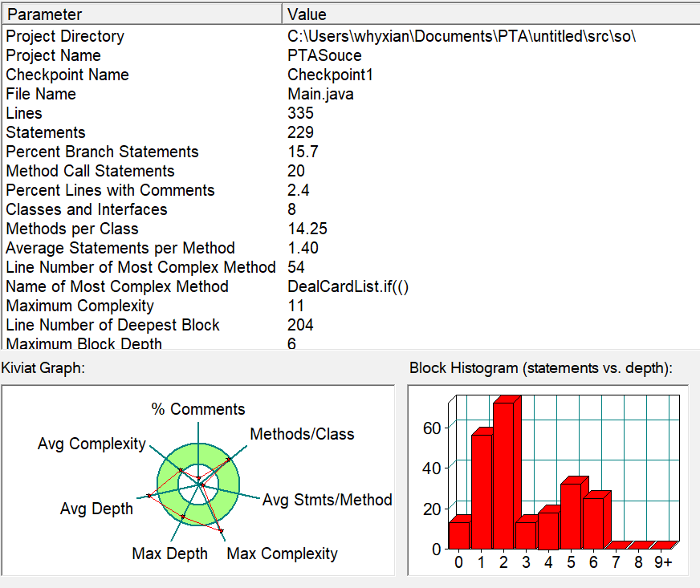Select the Methods per Class row

(350, 229)
